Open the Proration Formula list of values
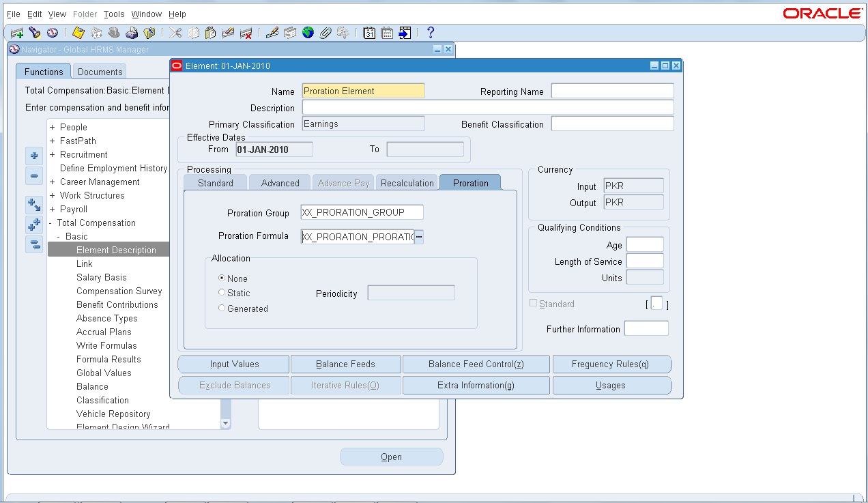 click(x=419, y=236)
